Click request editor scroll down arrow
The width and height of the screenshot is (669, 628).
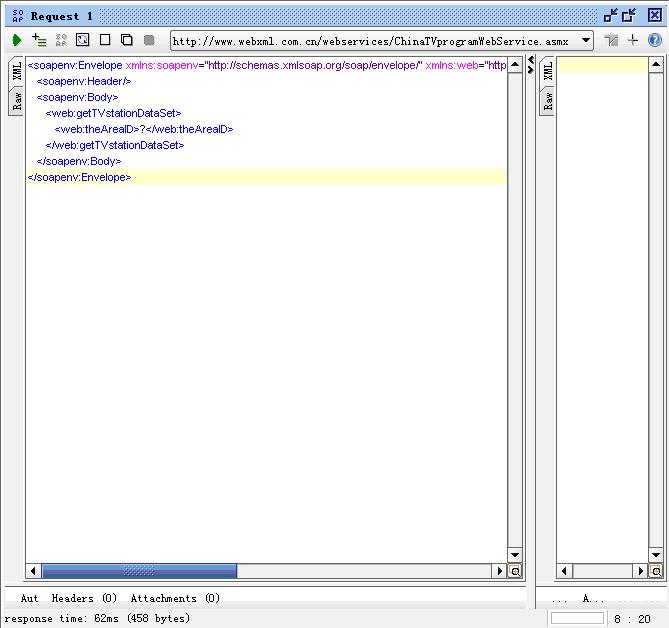[x=515, y=555]
